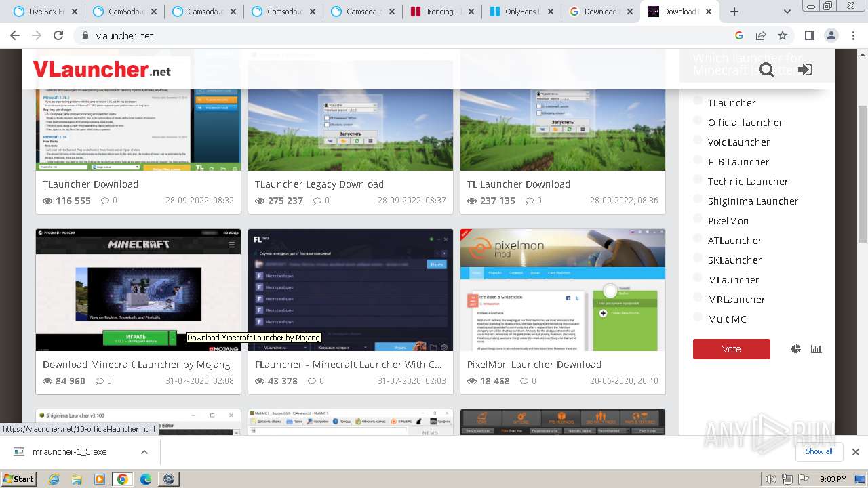Open Microsoft Edge from the taskbar
The height and width of the screenshot is (488, 868).
146,479
